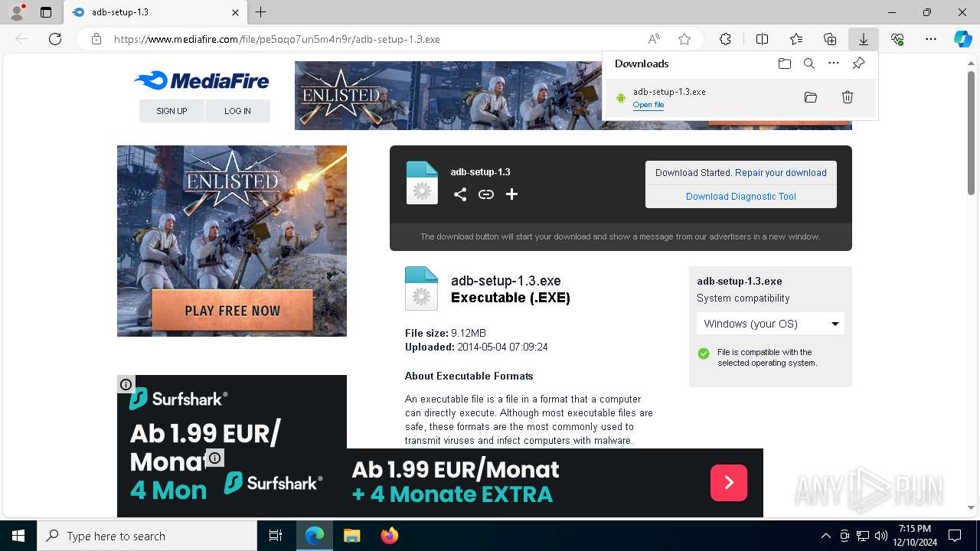The image size is (980, 551).
Task: View site information lock icon
Action: (96, 39)
